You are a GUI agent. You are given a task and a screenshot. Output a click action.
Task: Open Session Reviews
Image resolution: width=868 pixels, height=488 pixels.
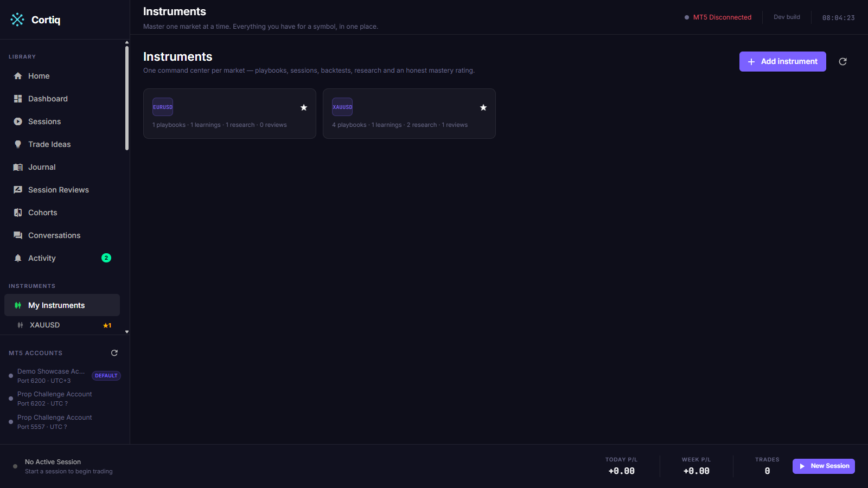point(62,190)
